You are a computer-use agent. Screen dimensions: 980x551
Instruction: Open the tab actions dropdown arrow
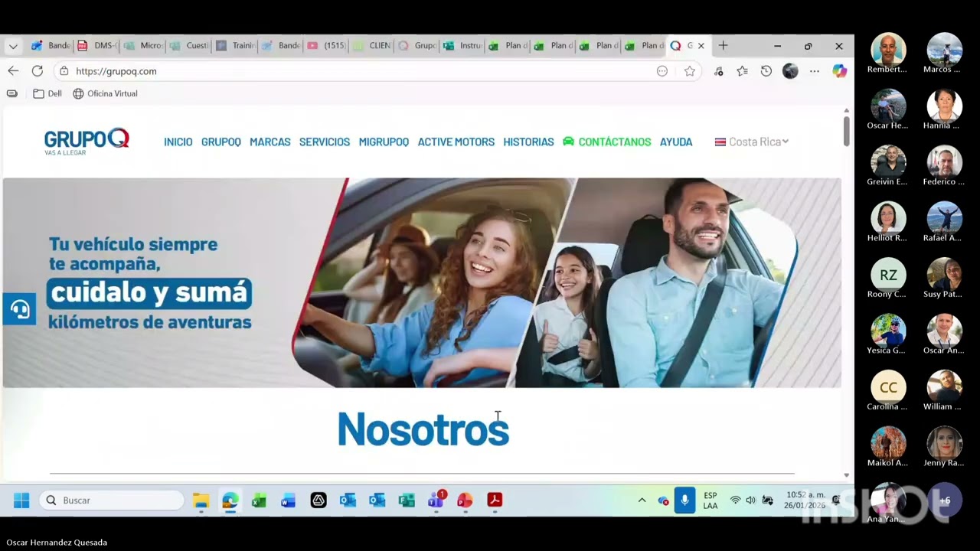pyautogui.click(x=13, y=46)
